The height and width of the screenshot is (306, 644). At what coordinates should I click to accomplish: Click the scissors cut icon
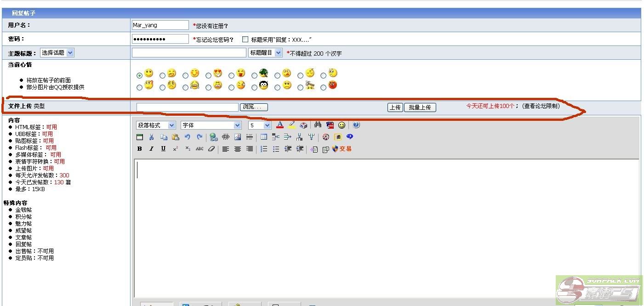point(151,137)
